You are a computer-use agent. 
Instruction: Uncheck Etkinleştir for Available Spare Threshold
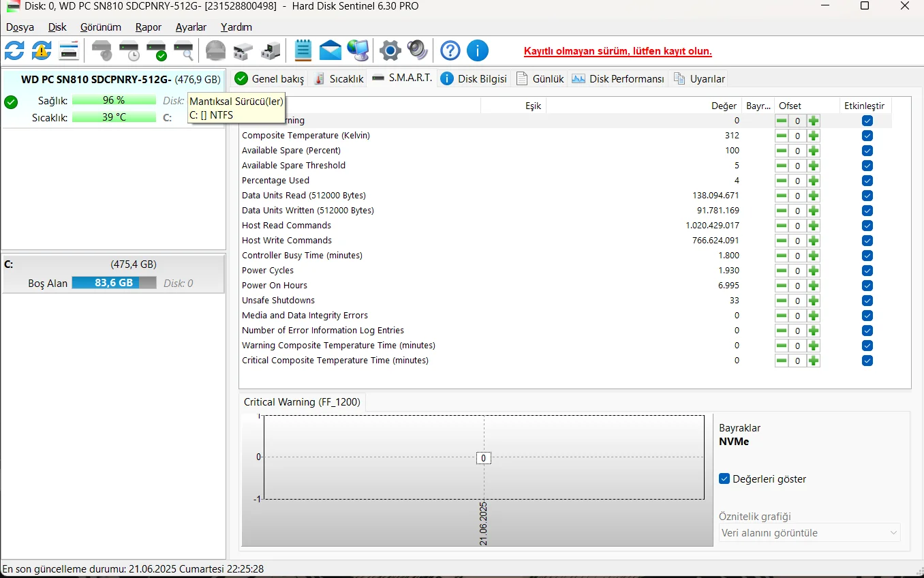click(867, 166)
